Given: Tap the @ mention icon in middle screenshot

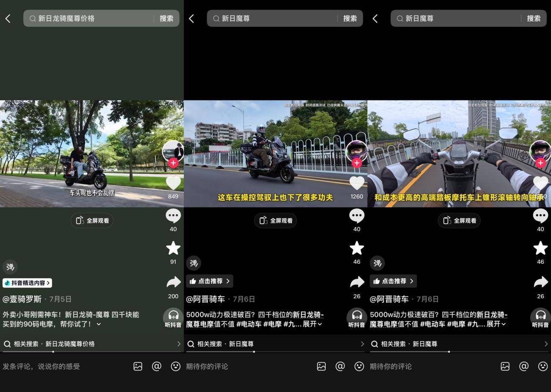Looking at the screenshot, I should click(340, 366).
